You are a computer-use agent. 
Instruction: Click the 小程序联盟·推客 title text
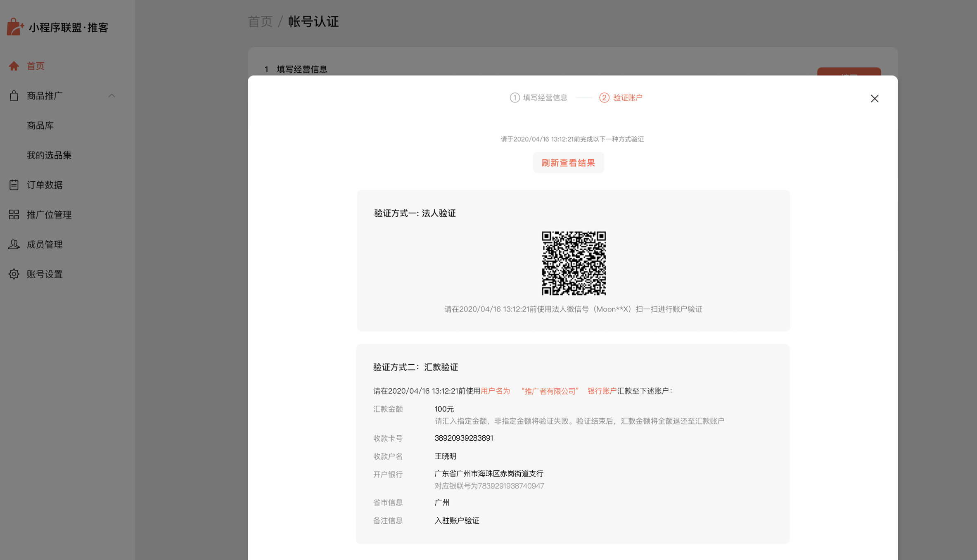[x=69, y=27]
